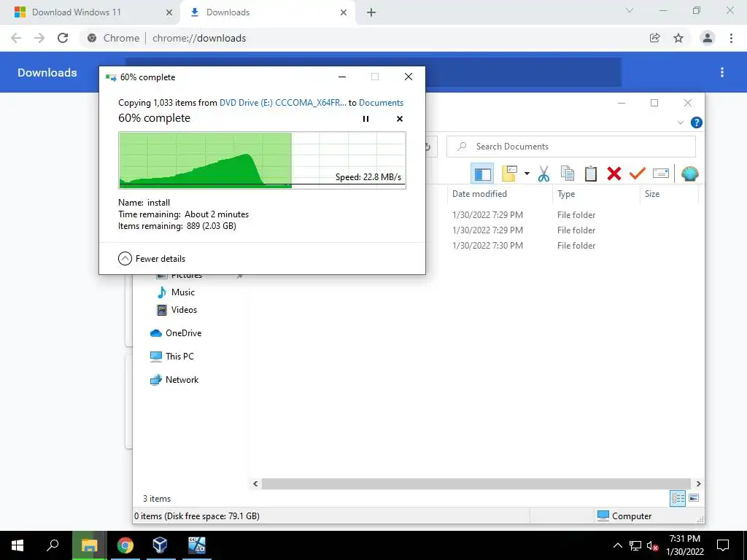Click the folder options toolbar icon
Image resolution: width=747 pixels, height=560 pixels.
coord(508,174)
